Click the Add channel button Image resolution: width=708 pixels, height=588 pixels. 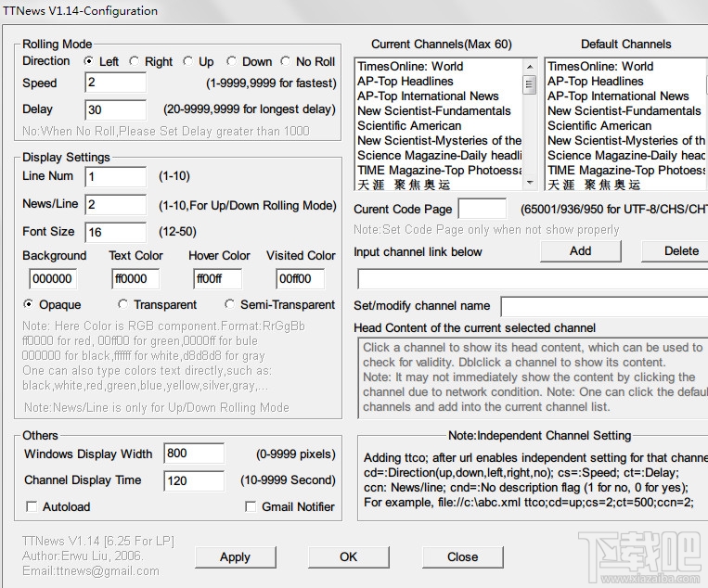pyautogui.click(x=581, y=251)
